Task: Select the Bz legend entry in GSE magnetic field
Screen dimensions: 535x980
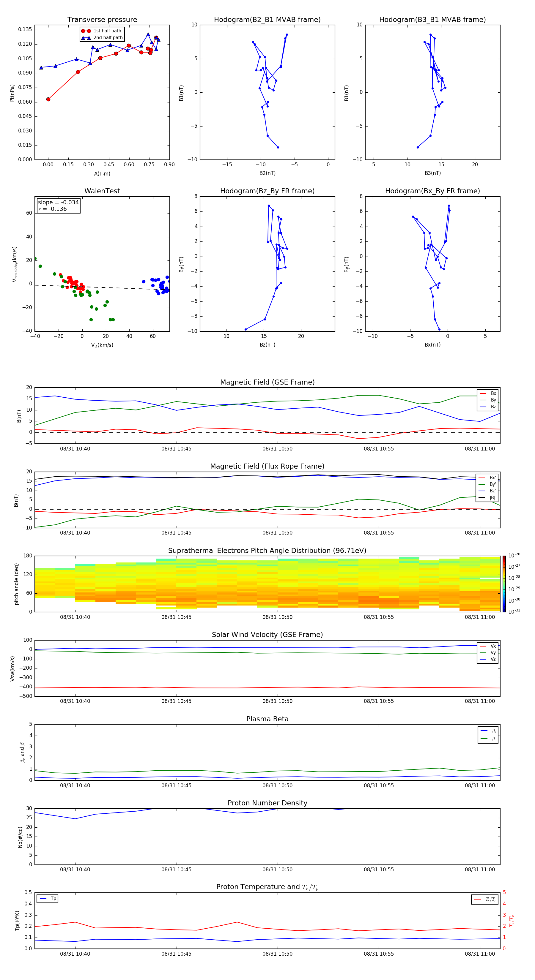Action: (488, 407)
